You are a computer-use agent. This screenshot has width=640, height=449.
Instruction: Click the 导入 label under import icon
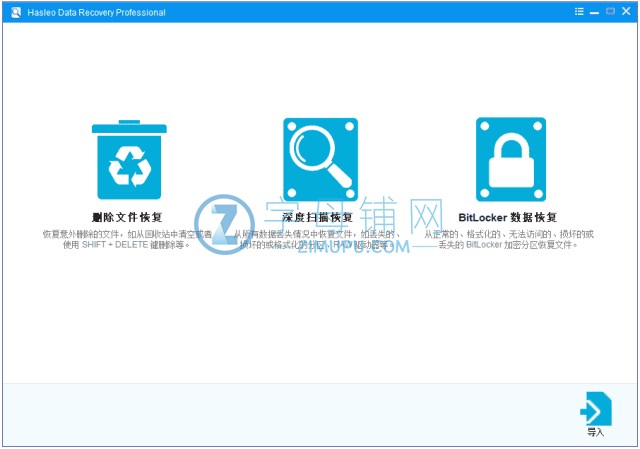pyautogui.click(x=596, y=432)
